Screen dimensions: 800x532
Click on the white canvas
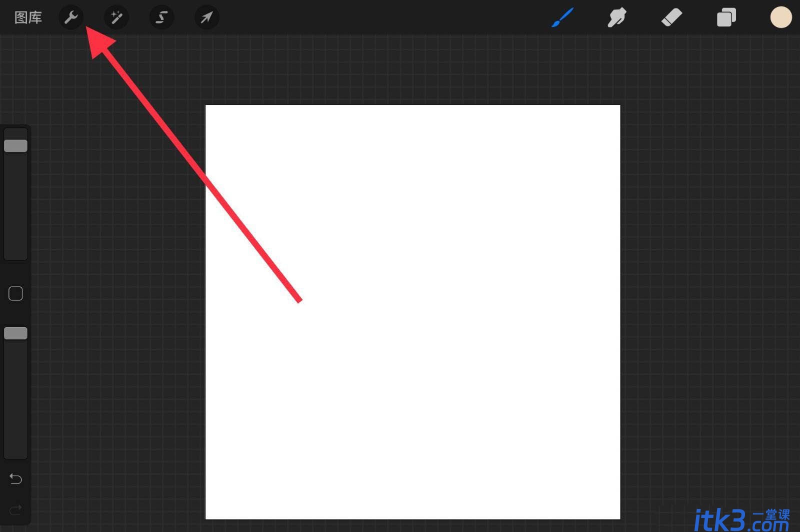412,312
